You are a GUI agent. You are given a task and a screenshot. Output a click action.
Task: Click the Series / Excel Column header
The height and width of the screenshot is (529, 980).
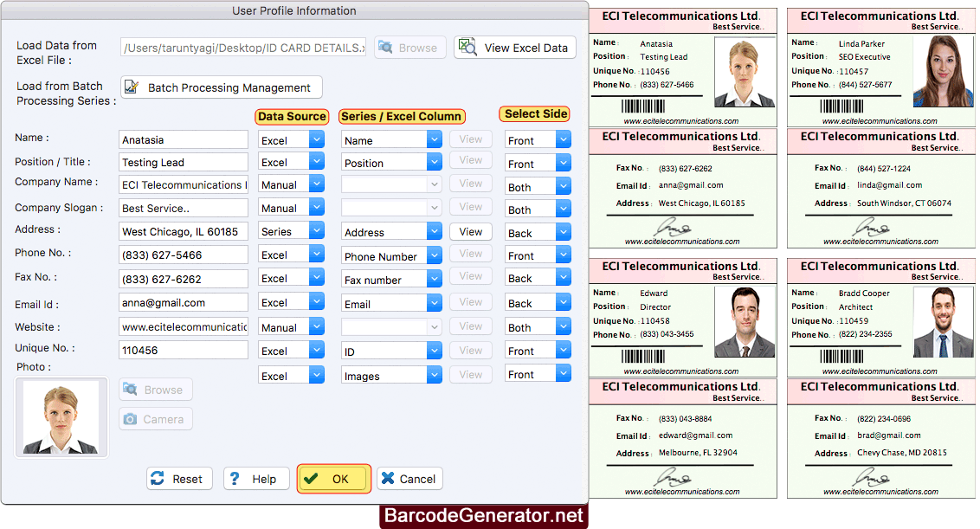[x=401, y=116]
